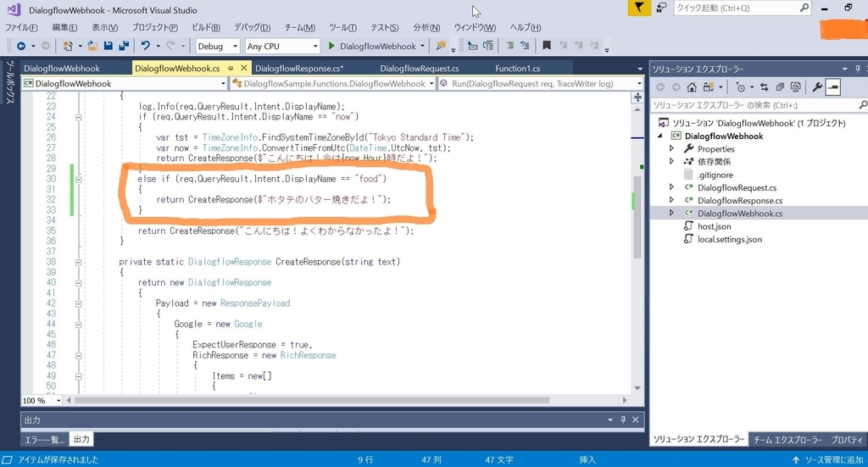Open the デバッグ(D) menu

tap(252, 27)
